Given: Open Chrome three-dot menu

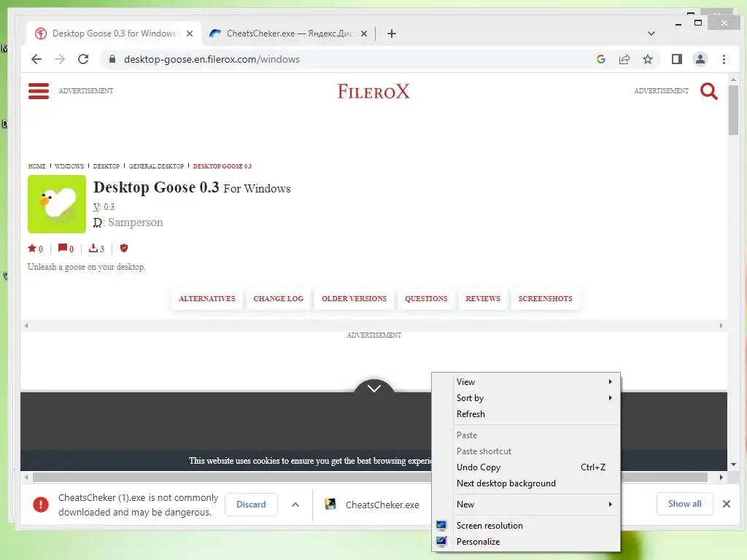Looking at the screenshot, I should 724,59.
